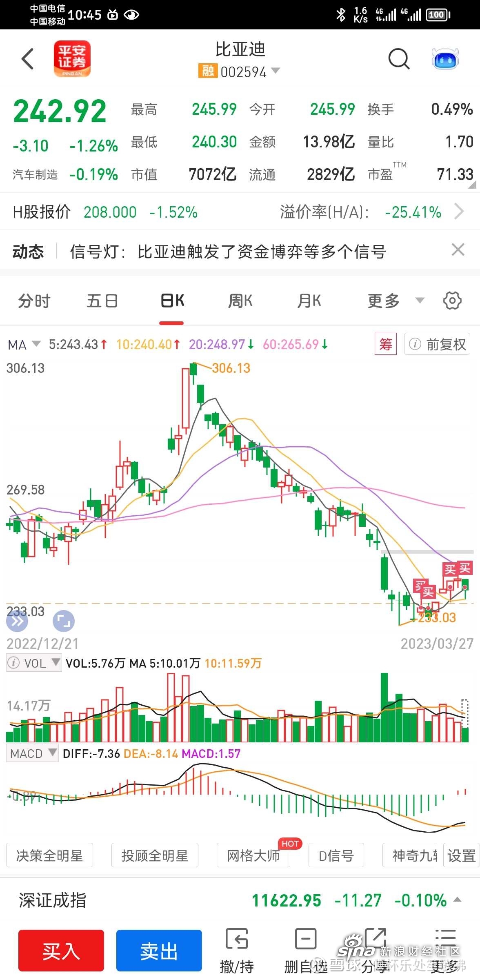
Task: Tap 深证成指 value 11622.95
Action: pos(287,900)
